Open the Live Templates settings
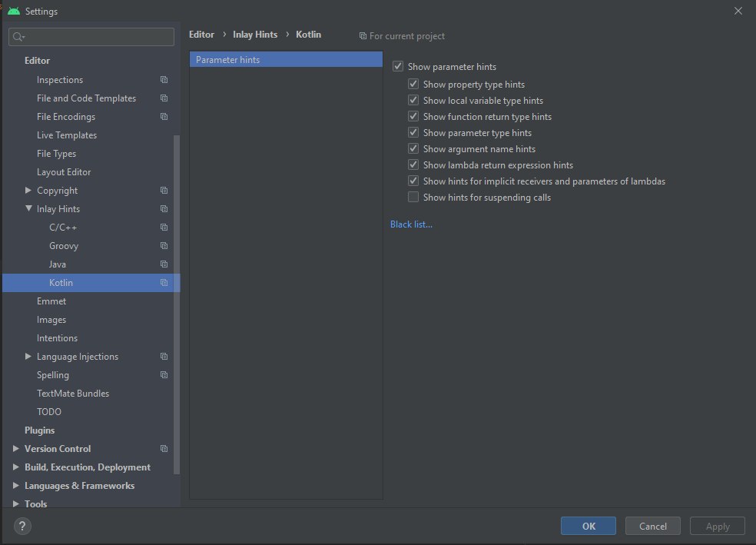This screenshot has height=545, width=756. pyautogui.click(x=67, y=135)
